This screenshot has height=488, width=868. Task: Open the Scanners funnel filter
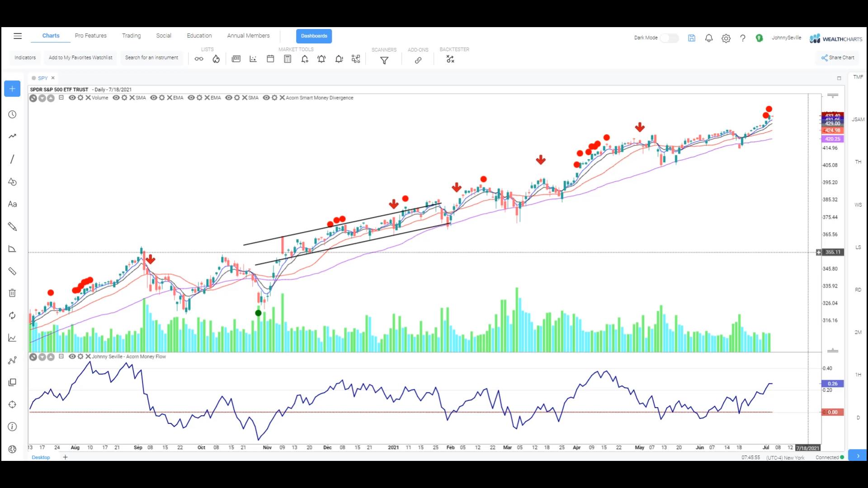[x=384, y=60]
